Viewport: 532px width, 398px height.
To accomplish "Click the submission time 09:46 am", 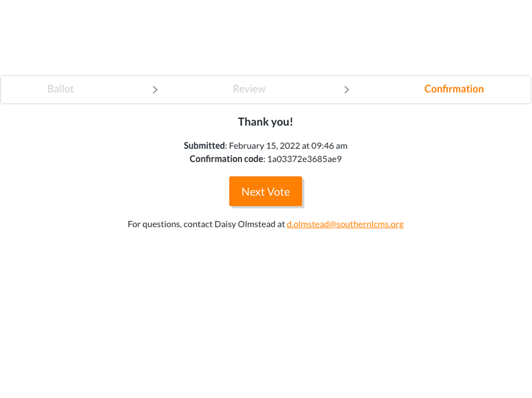I will tap(329, 146).
